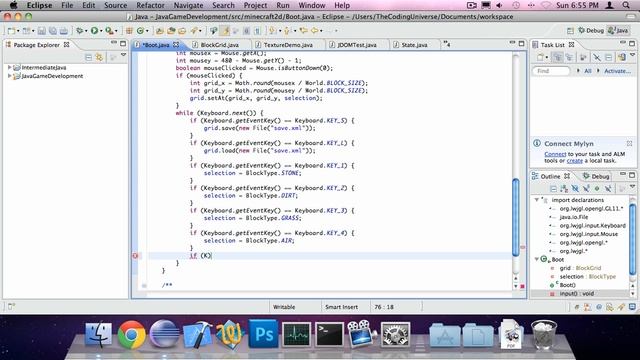
Task: Open Package Explorer view menu arrow
Action: pos(123,55)
